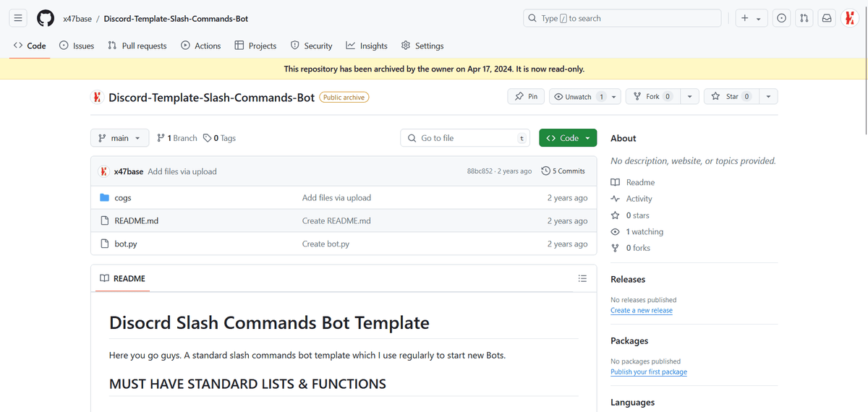Expand the Star lists dropdown arrow
This screenshot has height=412, width=868.
coord(768,96)
